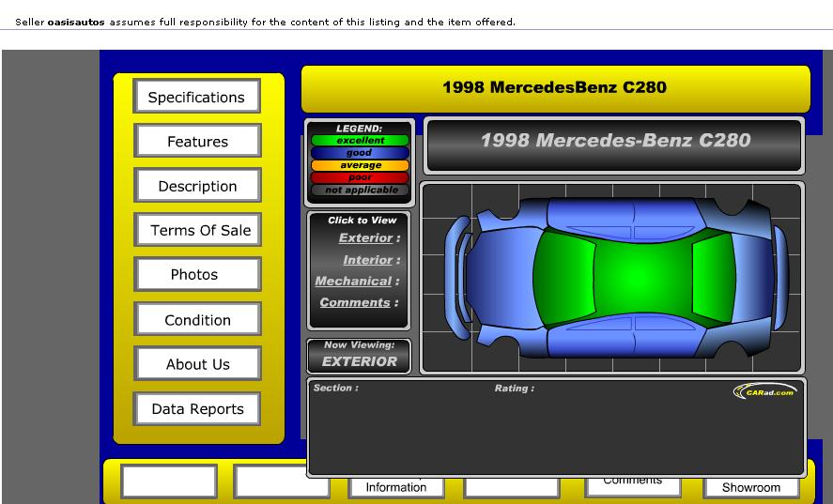
Task: Open the About Us page
Action: pyautogui.click(x=197, y=364)
